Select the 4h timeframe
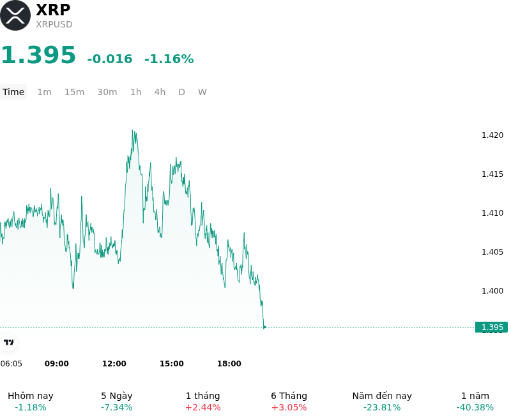The image size is (511, 420). pos(160,92)
